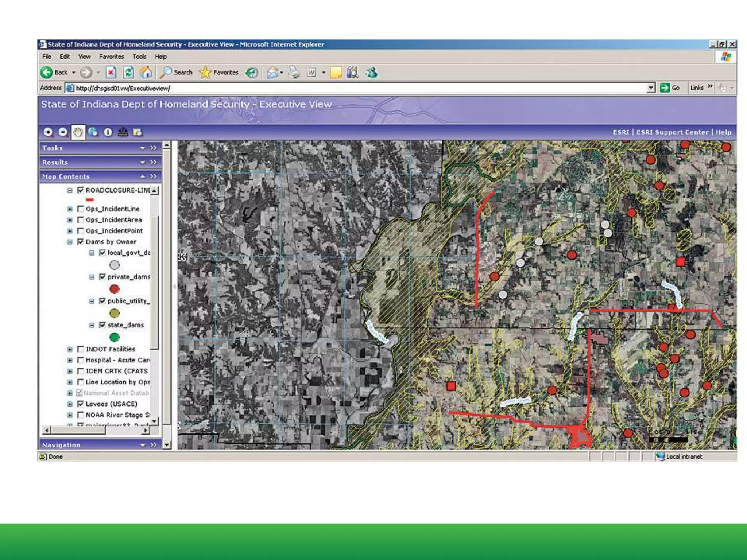Open the Tools menu

click(139, 57)
